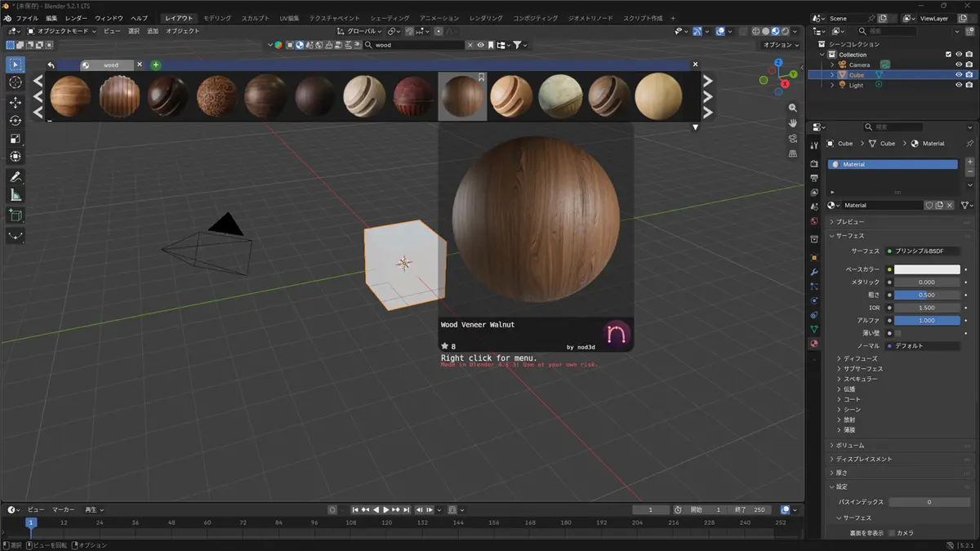Viewport: 980px width, 551px height.
Task: Open the ファイル menu
Action: (27, 18)
